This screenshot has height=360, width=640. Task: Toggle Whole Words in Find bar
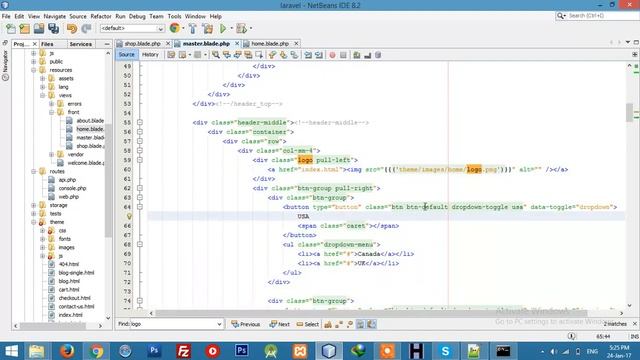click(339, 324)
